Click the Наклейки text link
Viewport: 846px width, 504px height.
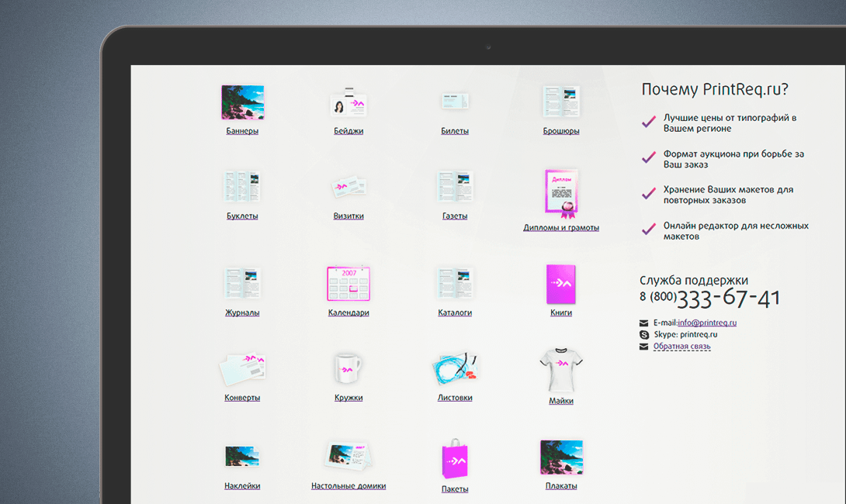pyautogui.click(x=242, y=486)
